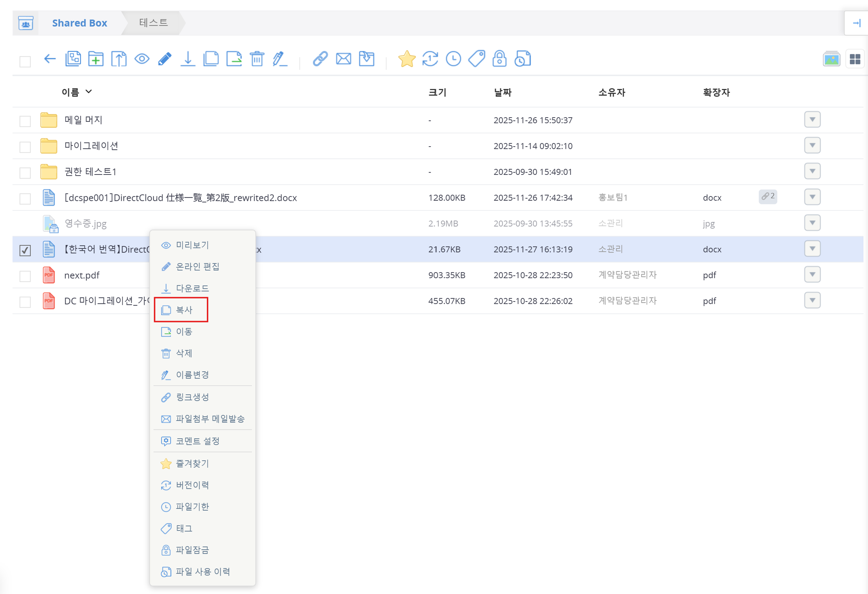The height and width of the screenshot is (594, 868).
Task: Uncheck the selected 한국어 번역 docx file
Action: (25, 250)
